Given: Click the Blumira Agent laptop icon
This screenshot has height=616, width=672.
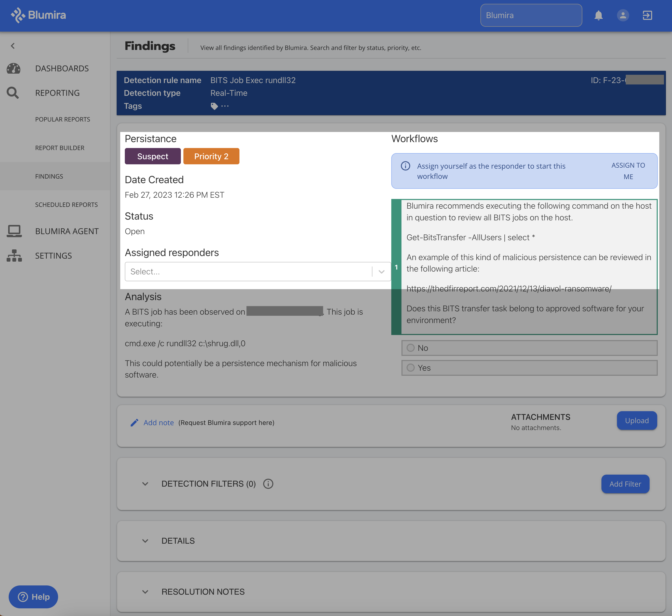Looking at the screenshot, I should click(14, 231).
